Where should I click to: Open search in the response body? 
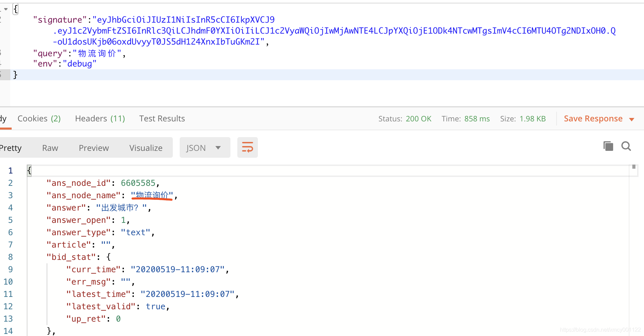click(x=626, y=146)
